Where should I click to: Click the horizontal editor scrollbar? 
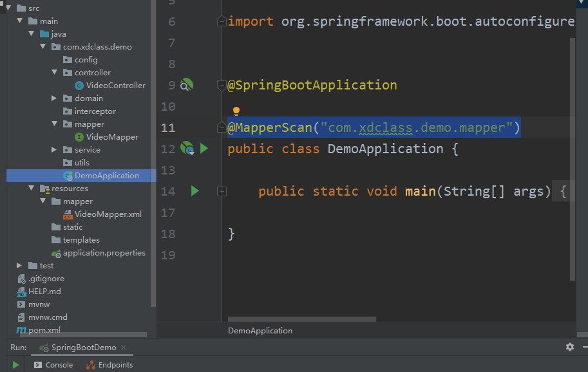point(303,318)
